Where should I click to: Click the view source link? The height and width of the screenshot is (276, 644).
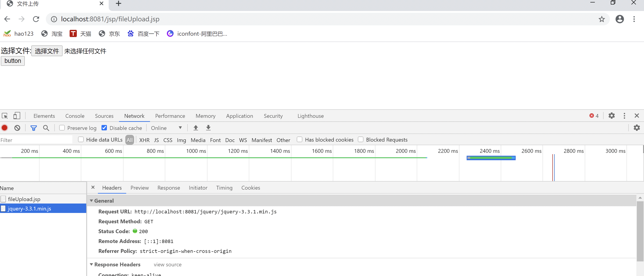pyautogui.click(x=168, y=265)
